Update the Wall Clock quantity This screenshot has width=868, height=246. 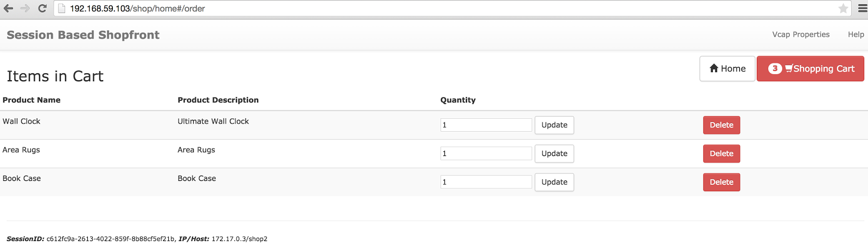click(554, 125)
